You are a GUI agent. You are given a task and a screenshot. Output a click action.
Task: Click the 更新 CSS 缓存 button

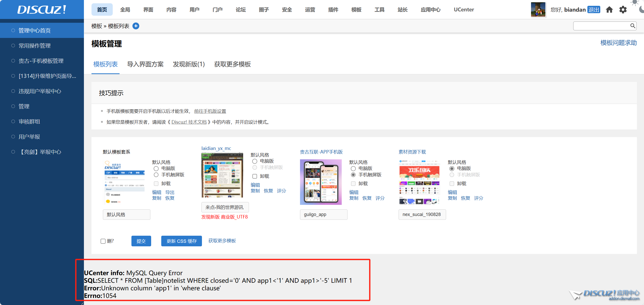[181, 241]
